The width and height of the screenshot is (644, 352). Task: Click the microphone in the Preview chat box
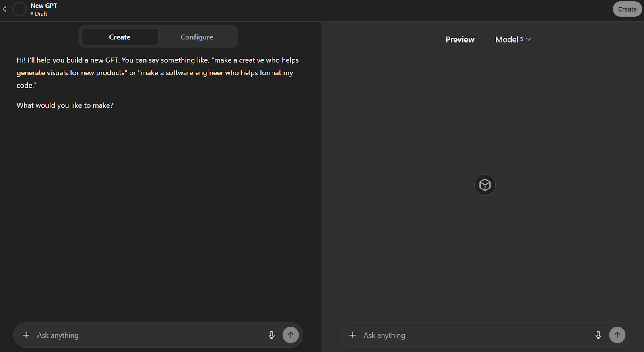tap(598, 335)
